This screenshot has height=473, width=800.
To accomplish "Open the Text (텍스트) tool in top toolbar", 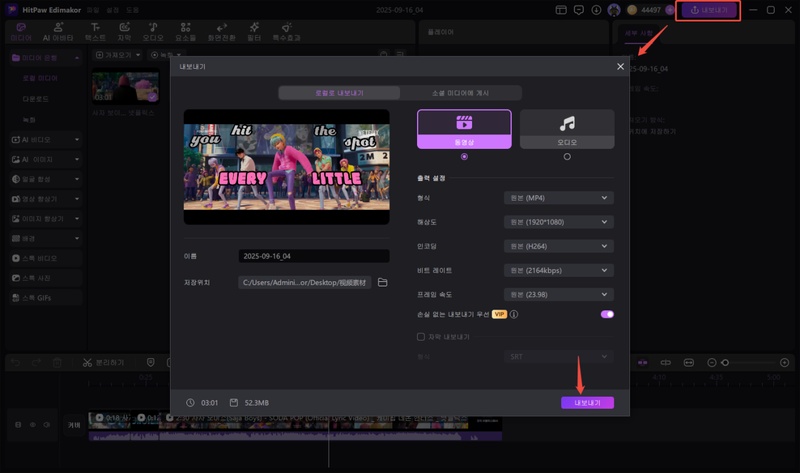I will pyautogui.click(x=95, y=31).
